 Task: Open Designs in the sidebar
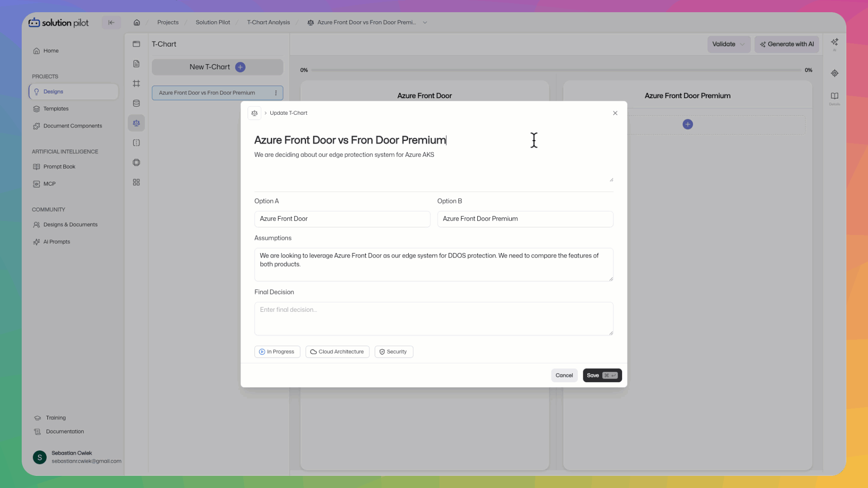pyautogui.click(x=74, y=92)
